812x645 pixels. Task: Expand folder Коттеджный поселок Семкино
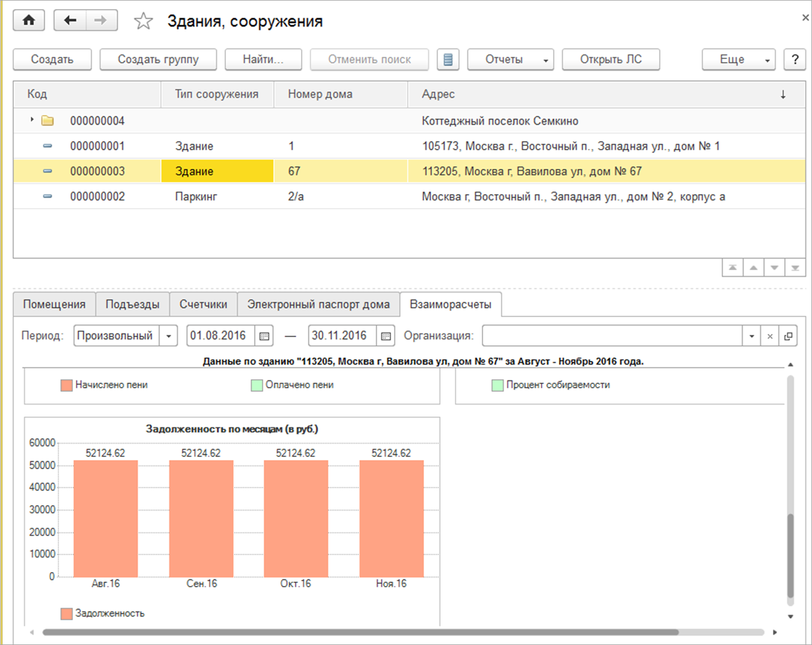pos(32,120)
